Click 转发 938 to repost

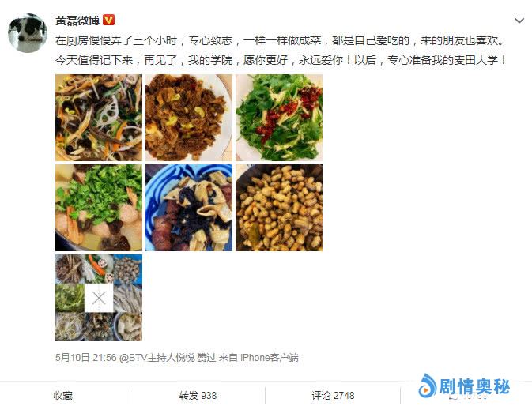coord(198,396)
